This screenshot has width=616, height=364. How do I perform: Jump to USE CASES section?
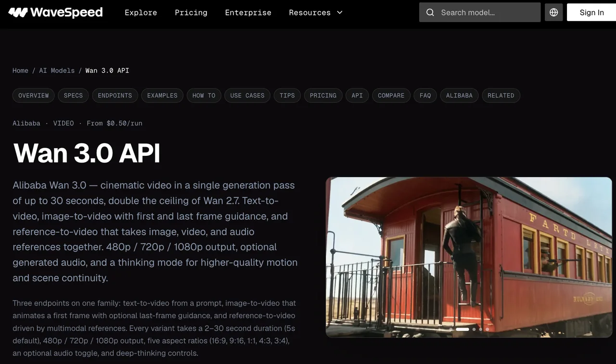coord(247,96)
